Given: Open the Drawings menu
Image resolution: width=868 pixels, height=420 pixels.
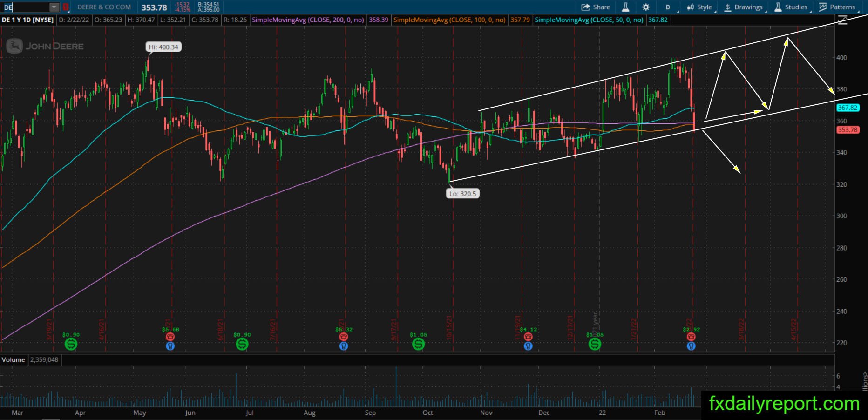Looking at the screenshot, I should (x=743, y=7).
